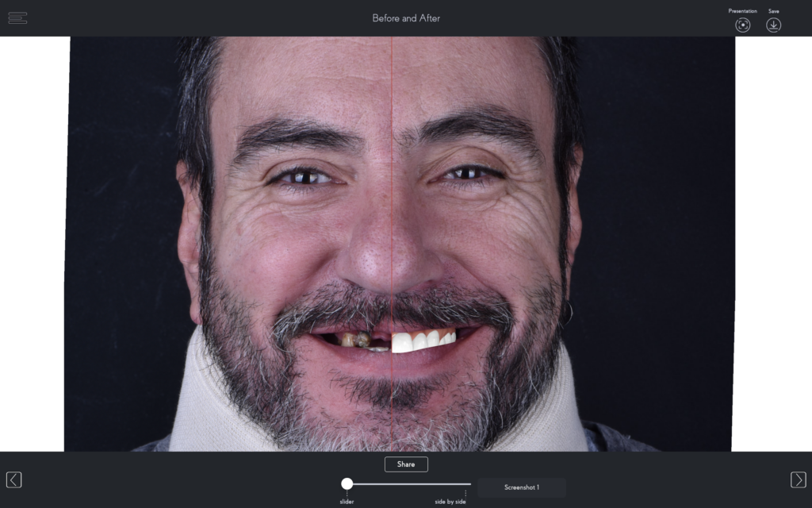Click the dotted marker above side by side
This screenshot has height=508, width=812.
pyautogui.click(x=465, y=494)
